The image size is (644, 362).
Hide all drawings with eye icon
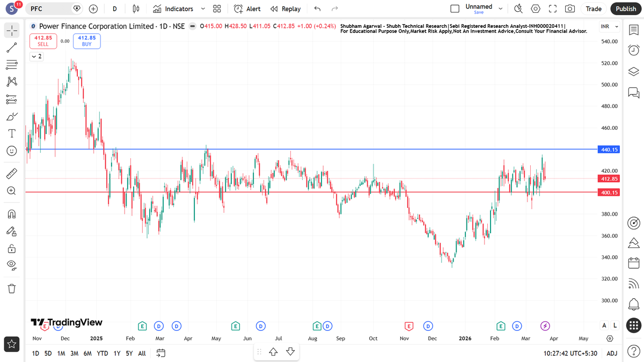(x=12, y=265)
